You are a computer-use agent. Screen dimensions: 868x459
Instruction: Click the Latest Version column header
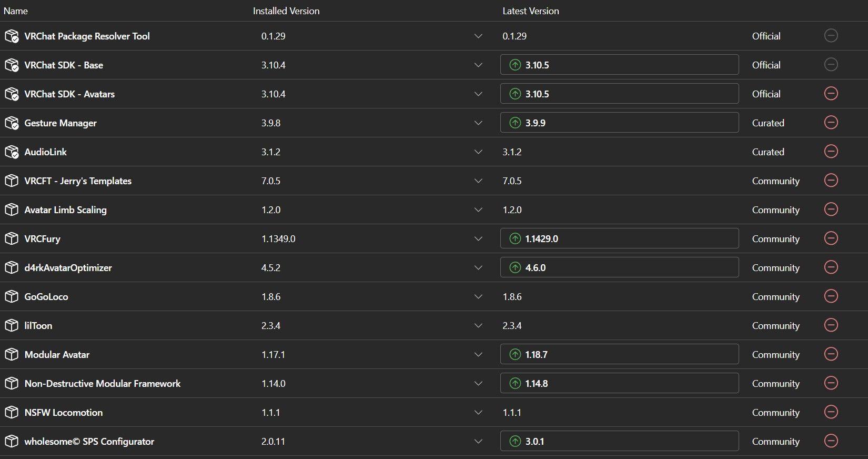pyautogui.click(x=531, y=11)
